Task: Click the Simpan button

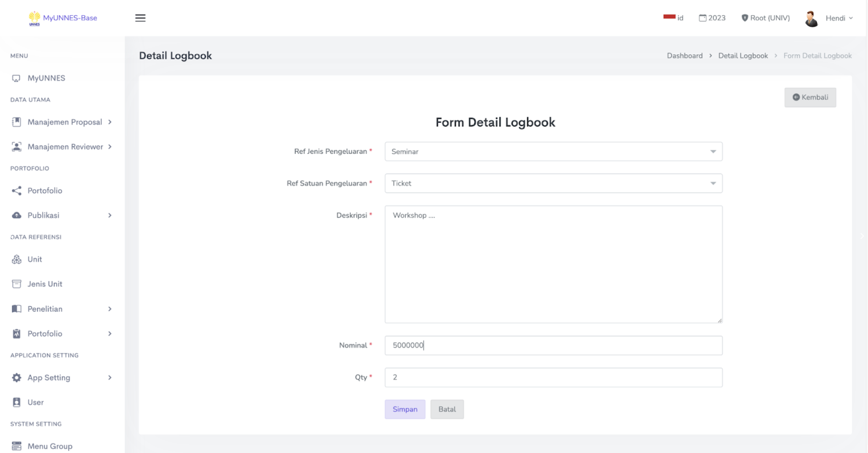Action: tap(405, 409)
